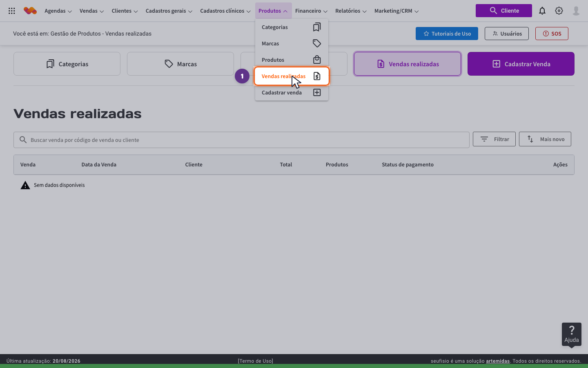Choose Cadastrar venda menu entry
This screenshot has height=368, width=588.
(292, 92)
